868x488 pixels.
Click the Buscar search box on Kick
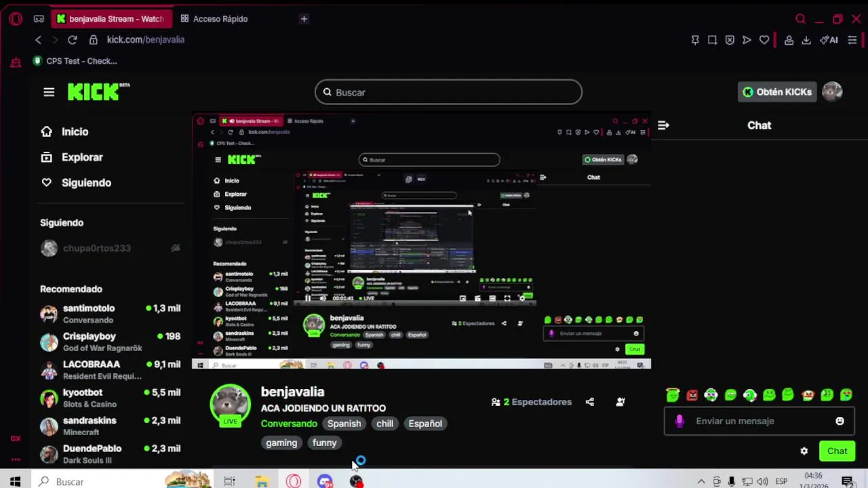448,92
